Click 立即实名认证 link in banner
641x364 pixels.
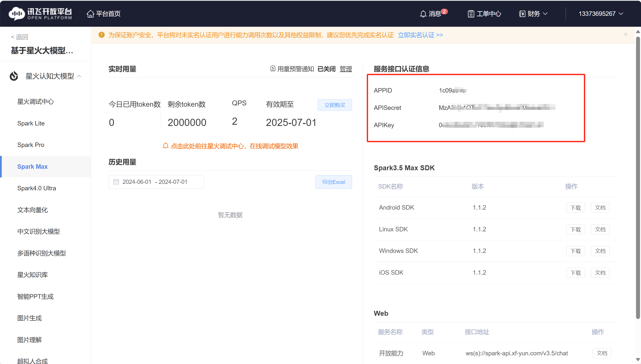[x=420, y=35]
